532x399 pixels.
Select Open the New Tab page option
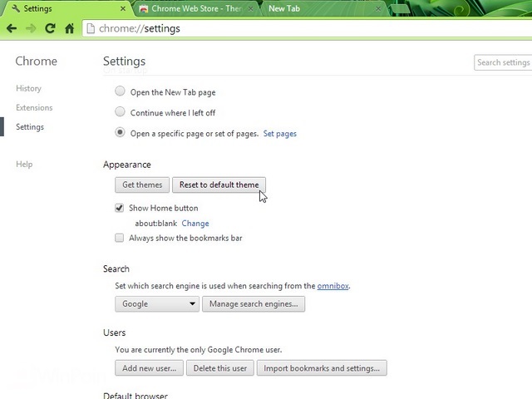pos(120,91)
